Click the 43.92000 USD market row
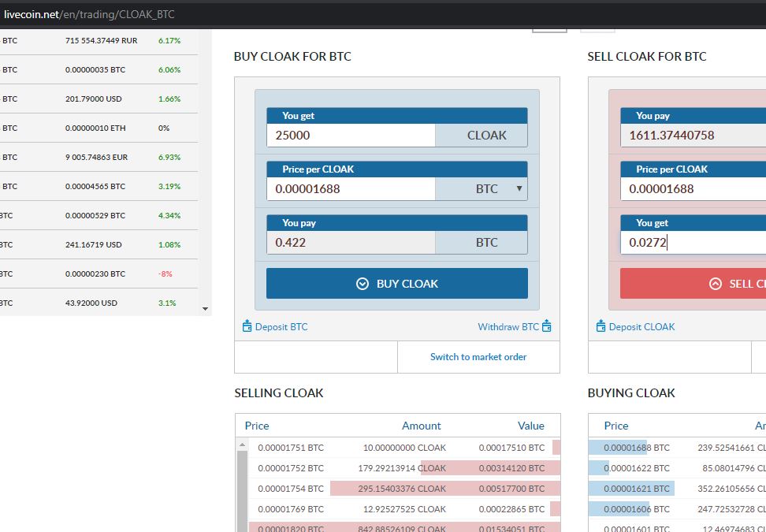 [x=99, y=303]
